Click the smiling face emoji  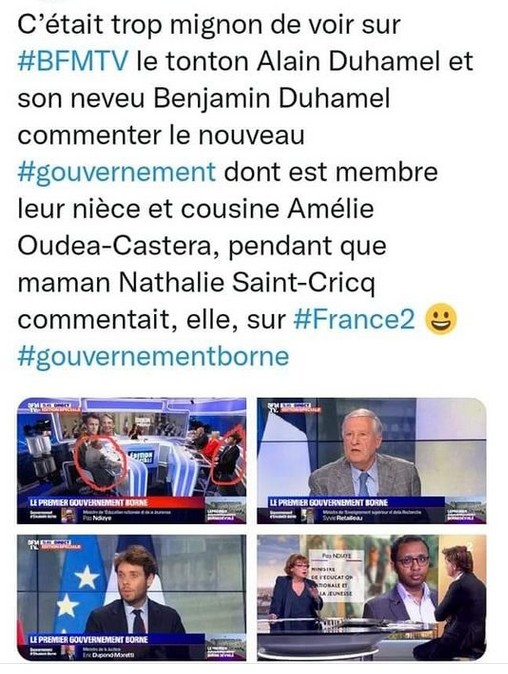441,319
